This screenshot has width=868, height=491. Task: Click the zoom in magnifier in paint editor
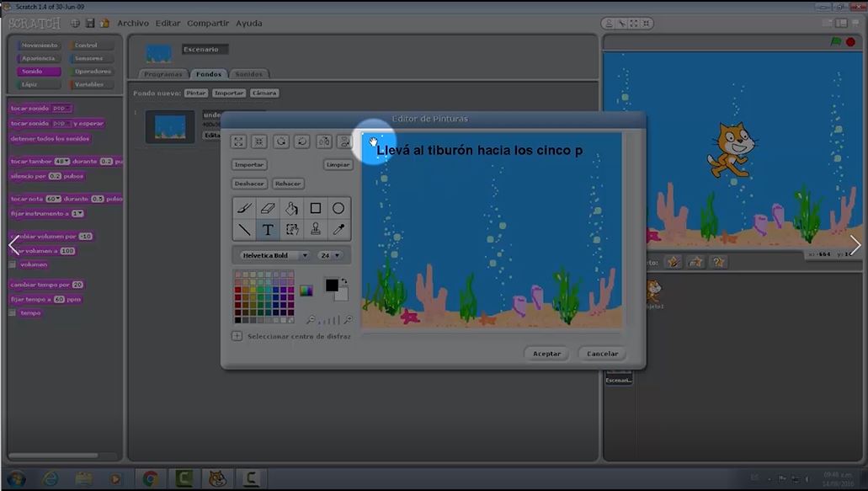[x=349, y=319]
